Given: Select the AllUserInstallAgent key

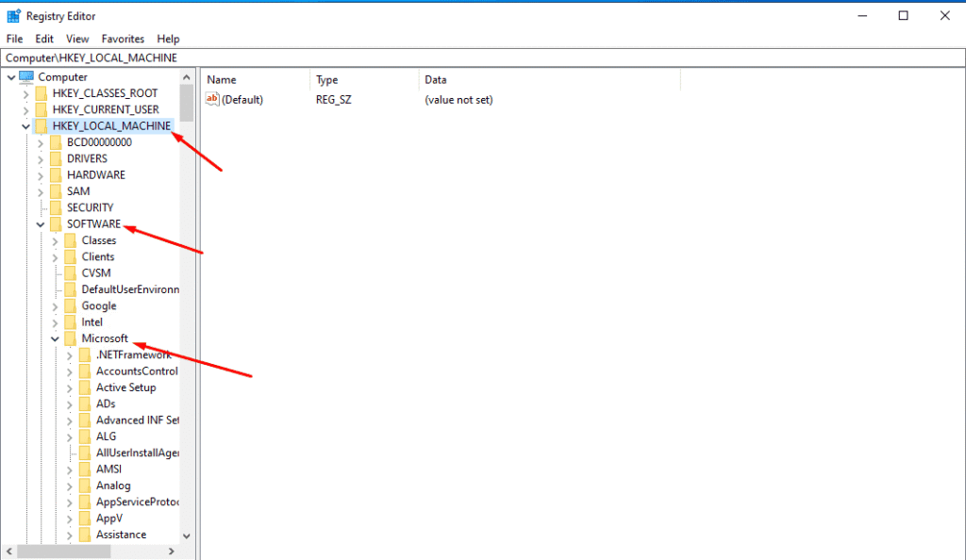Looking at the screenshot, I should coord(138,453).
